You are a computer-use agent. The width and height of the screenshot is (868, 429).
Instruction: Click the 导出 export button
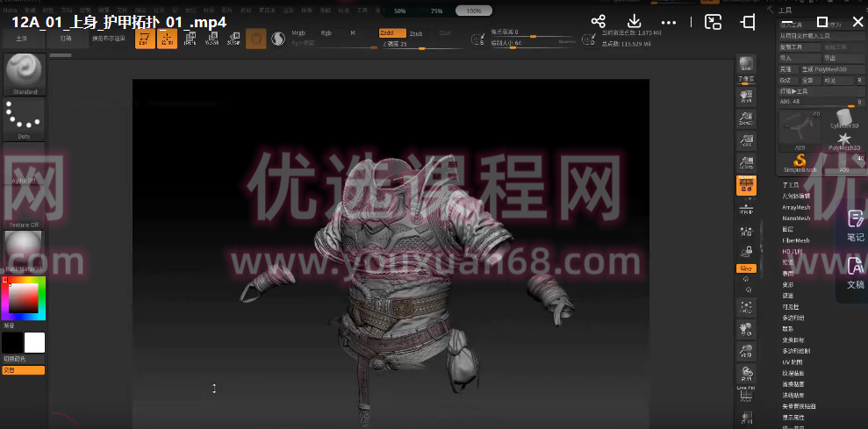click(x=843, y=58)
